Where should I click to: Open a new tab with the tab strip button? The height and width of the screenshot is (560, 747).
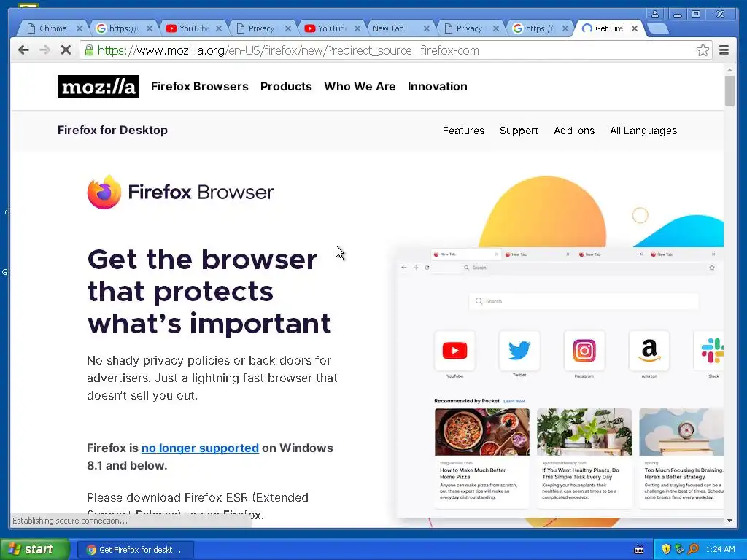(x=659, y=29)
